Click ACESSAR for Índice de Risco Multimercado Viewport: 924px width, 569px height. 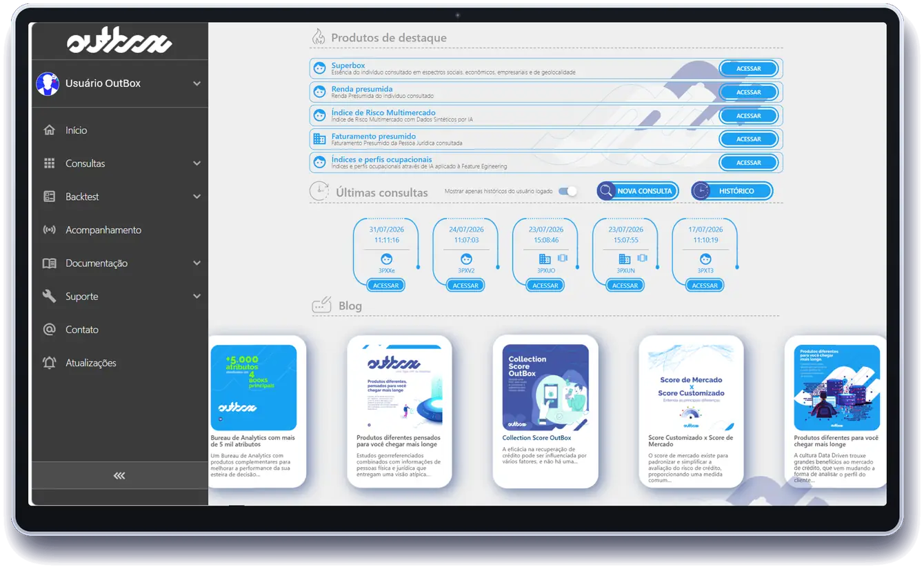click(x=749, y=115)
